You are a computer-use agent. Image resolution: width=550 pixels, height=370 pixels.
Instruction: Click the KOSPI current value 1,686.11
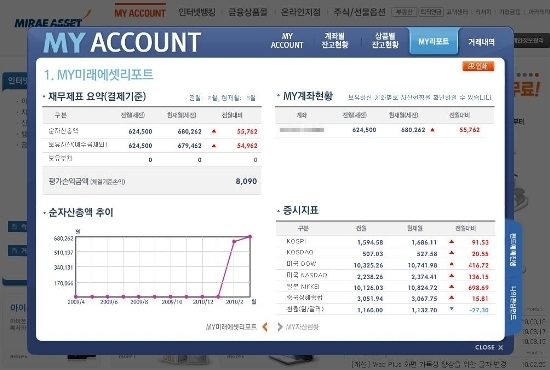424,242
